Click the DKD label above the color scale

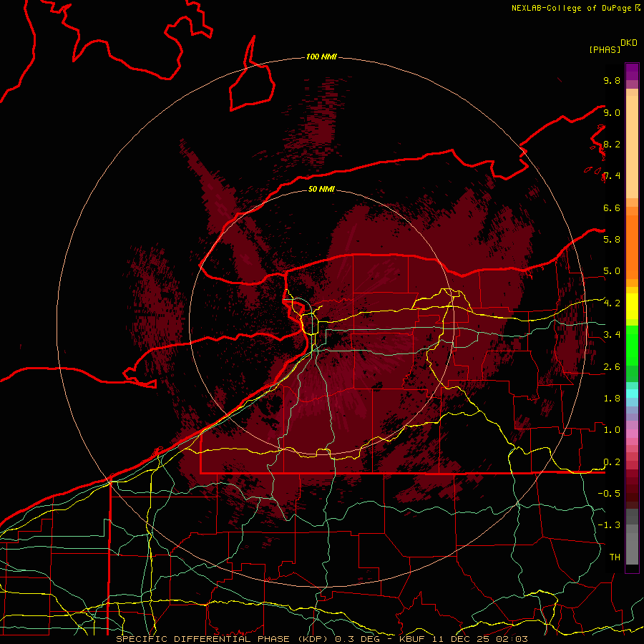point(629,43)
